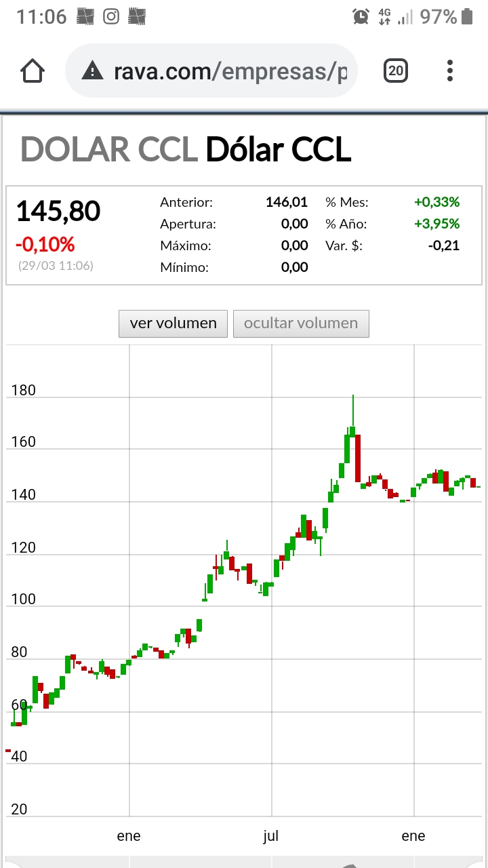The width and height of the screenshot is (488, 868).
Task: Tap the 'DOLAR CCL' grey ticker heading
Action: pos(109,150)
